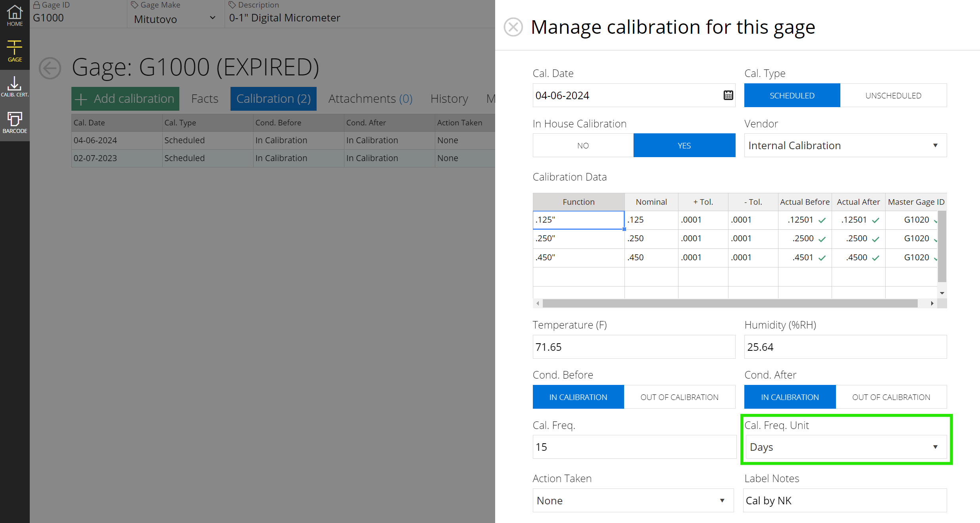Viewport: 980px width, 523px height.
Task: Click the Temperature (F) field
Action: coord(634,347)
